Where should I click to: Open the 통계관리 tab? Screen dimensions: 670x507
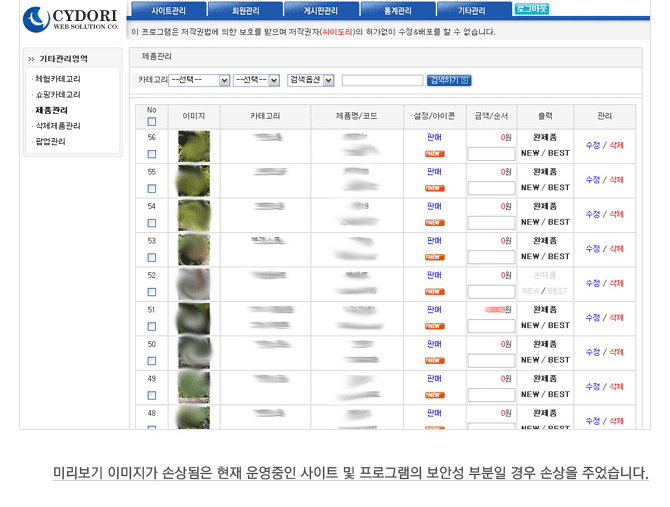[x=397, y=10]
